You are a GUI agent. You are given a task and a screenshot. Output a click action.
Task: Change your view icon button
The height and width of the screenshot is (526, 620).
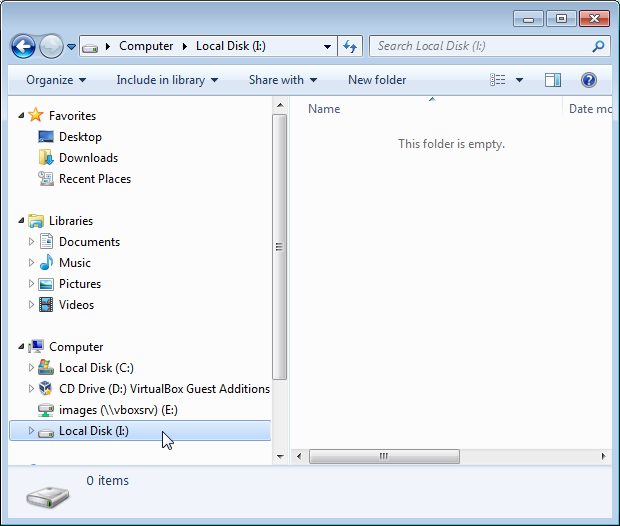coord(498,80)
